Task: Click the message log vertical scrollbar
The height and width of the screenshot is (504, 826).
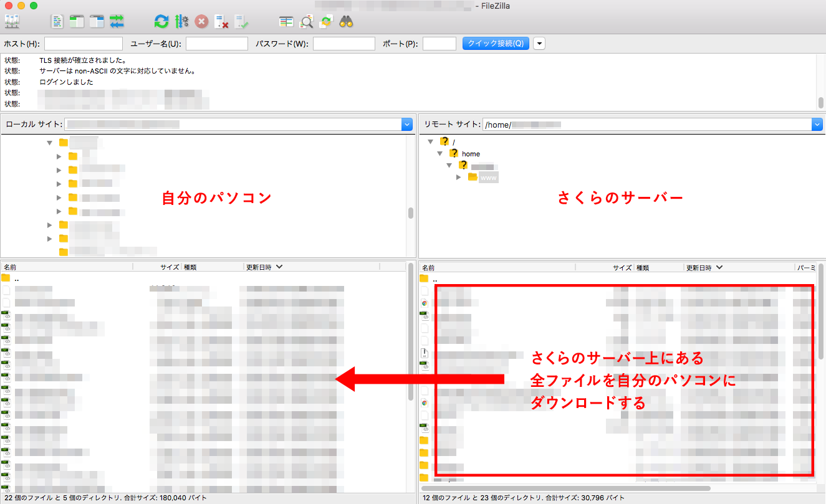Action: coord(821,103)
